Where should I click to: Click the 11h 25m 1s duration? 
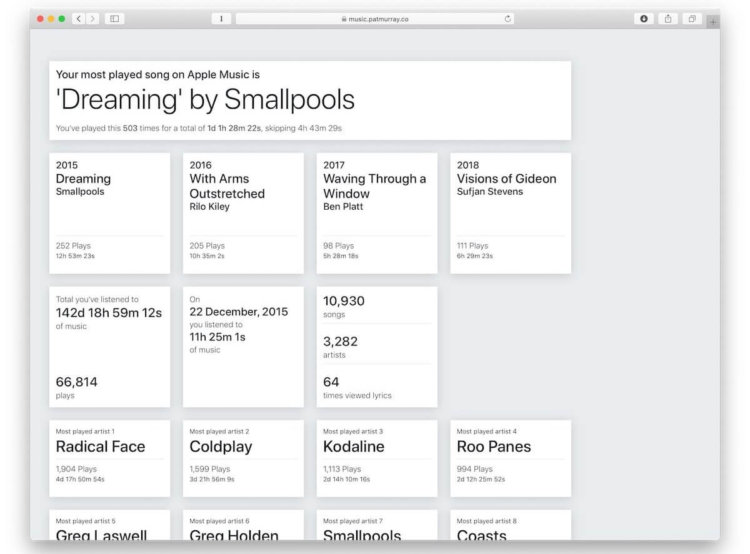(x=217, y=337)
